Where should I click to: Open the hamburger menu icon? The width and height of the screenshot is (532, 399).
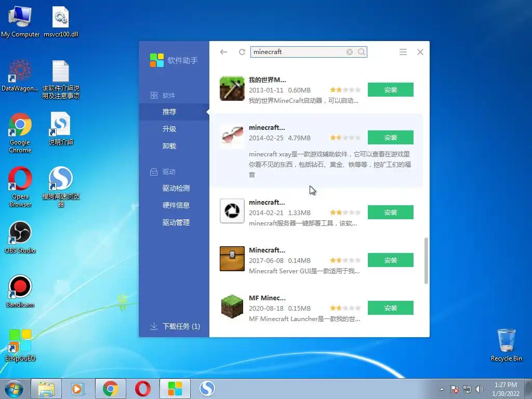click(403, 52)
